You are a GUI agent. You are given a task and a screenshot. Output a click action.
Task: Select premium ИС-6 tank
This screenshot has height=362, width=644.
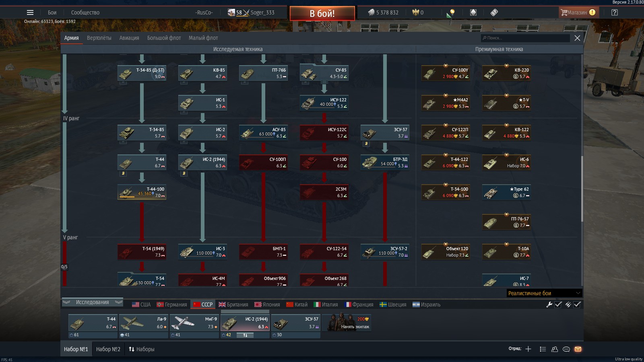(x=506, y=162)
